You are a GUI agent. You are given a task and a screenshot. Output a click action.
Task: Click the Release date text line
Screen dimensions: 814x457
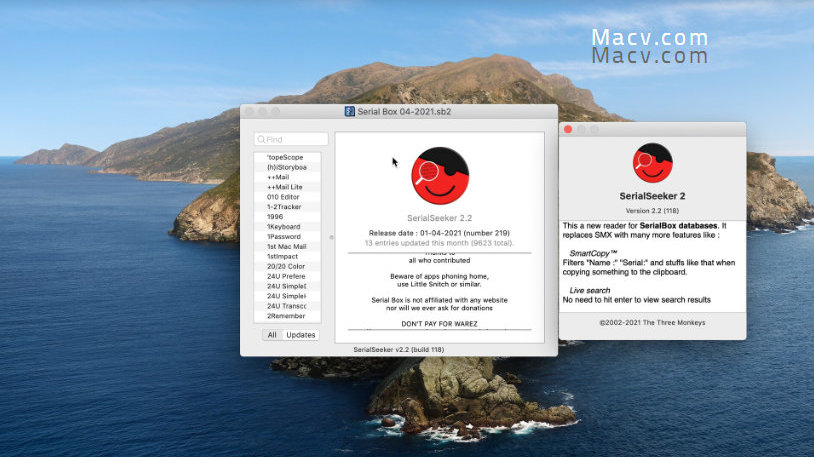(x=439, y=233)
